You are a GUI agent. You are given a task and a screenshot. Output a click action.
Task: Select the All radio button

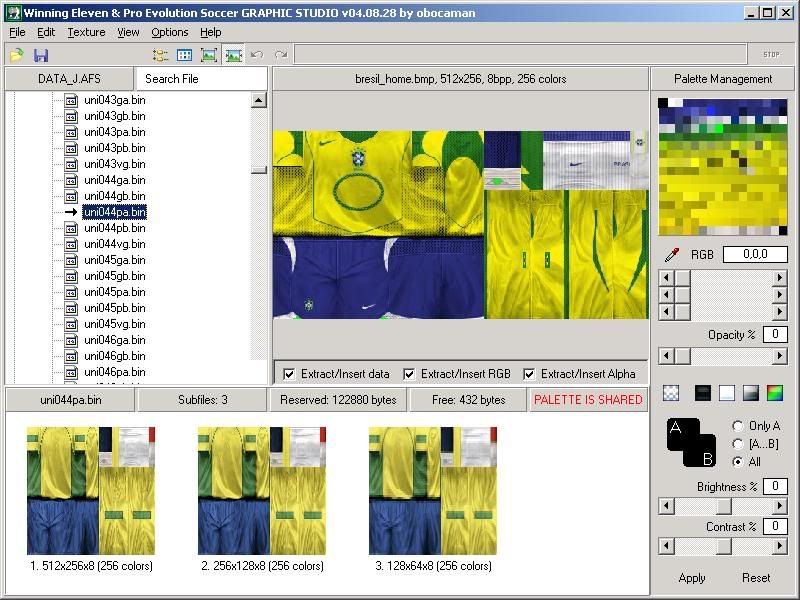pos(737,462)
